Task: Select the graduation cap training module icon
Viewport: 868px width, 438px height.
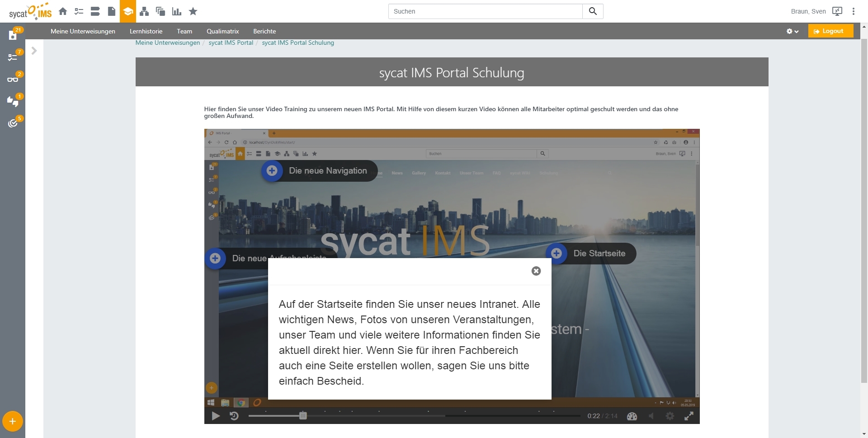Action: point(128,11)
